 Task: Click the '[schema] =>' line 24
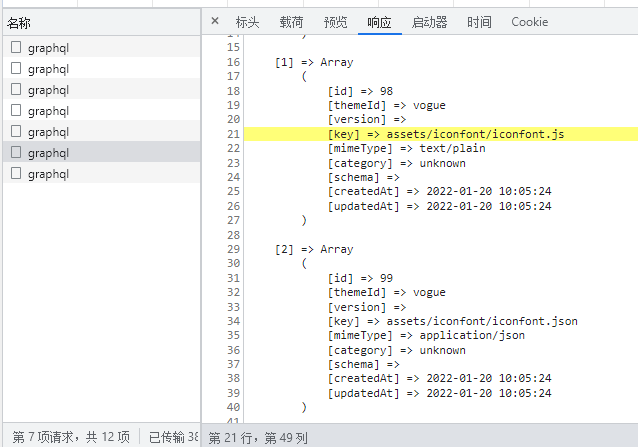point(364,178)
